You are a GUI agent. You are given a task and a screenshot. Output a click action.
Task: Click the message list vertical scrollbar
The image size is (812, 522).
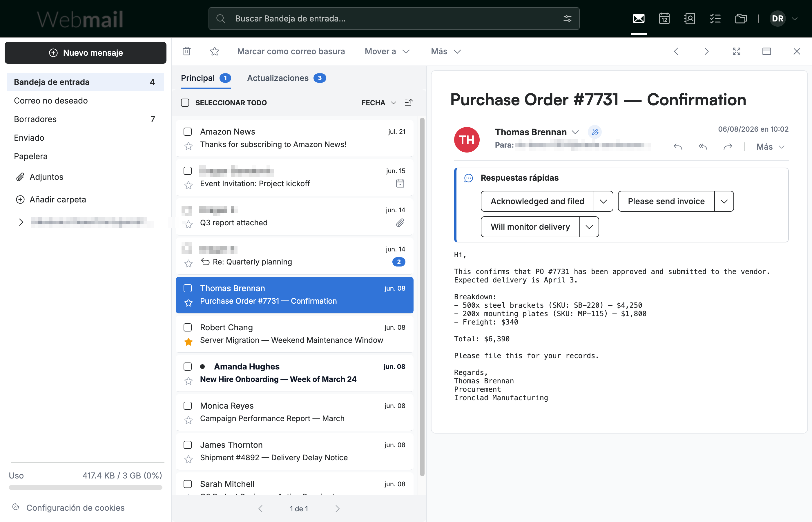point(422,297)
